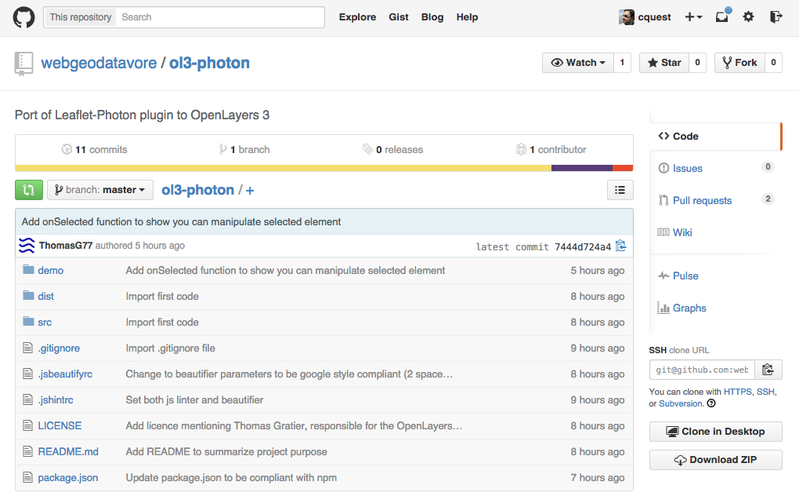Select the Code tab in sidebar
Screen dimensions: 799x496
click(715, 136)
